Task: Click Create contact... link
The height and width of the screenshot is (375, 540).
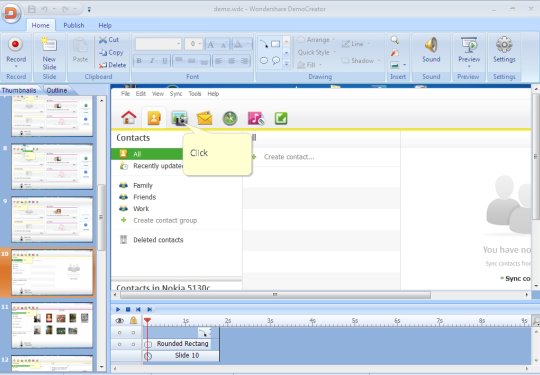Action: coord(289,157)
